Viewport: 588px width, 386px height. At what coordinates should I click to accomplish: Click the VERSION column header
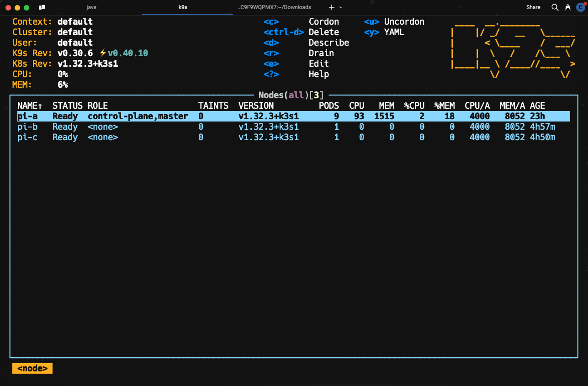click(256, 106)
